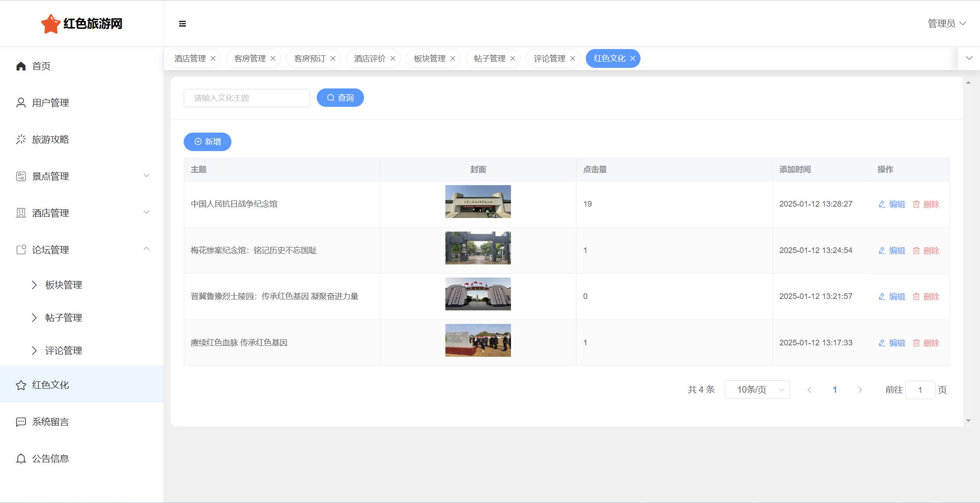Click the home icon beside 首页
This screenshot has height=503, width=980.
coord(21,66)
